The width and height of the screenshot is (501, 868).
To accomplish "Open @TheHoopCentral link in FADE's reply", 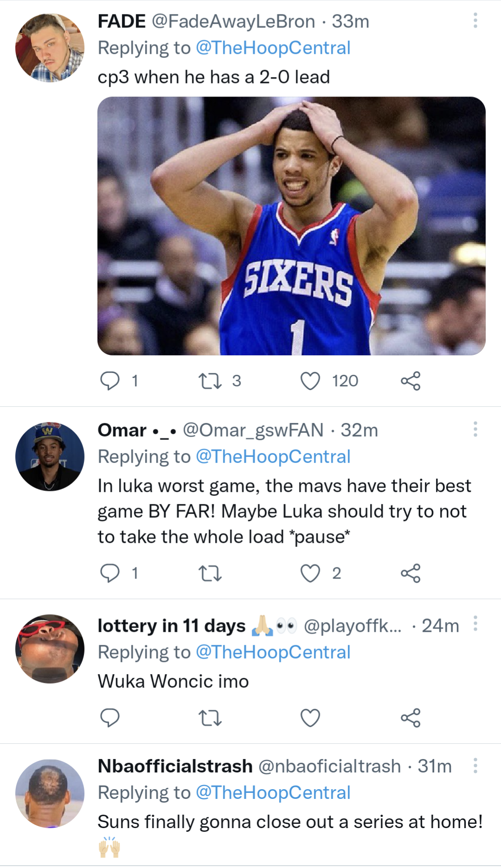I will click(273, 48).
